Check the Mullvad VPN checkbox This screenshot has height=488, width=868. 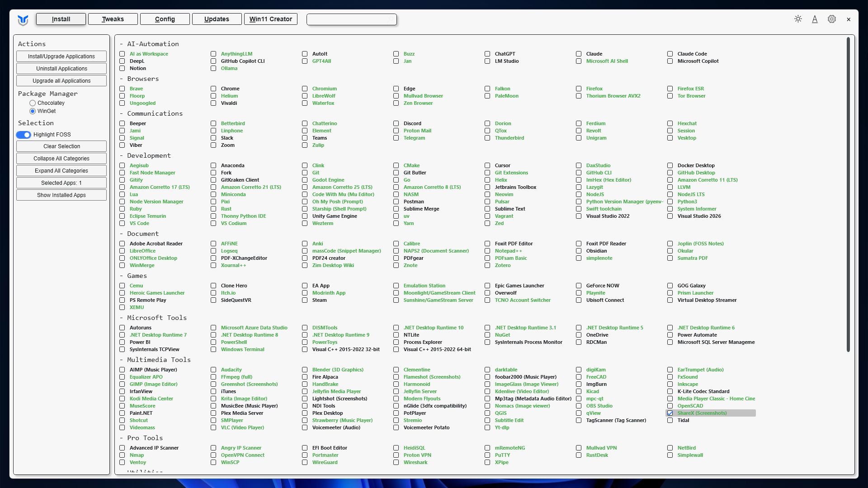click(579, 448)
